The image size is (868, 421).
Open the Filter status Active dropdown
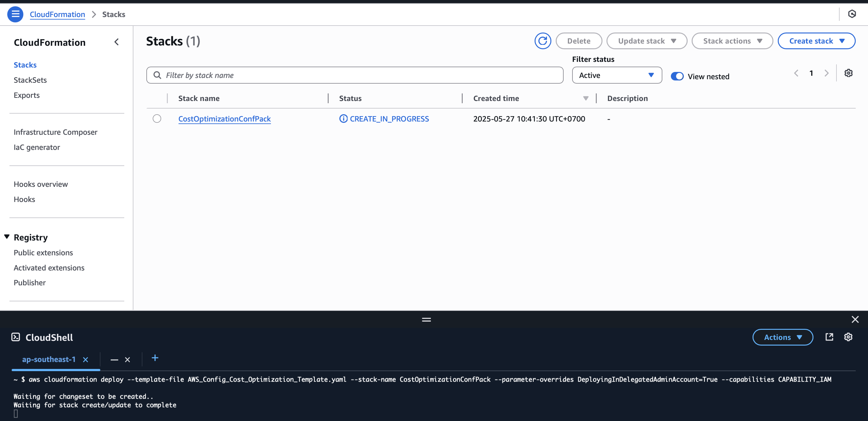(x=617, y=75)
